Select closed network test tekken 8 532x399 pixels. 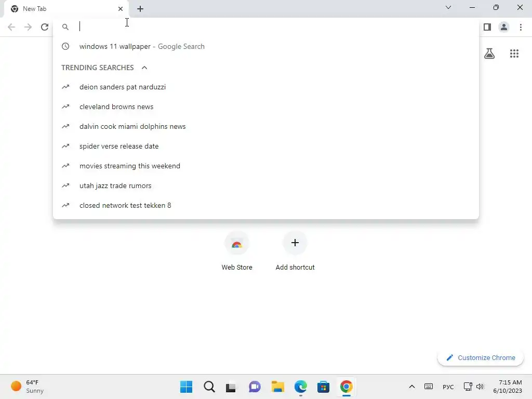pyautogui.click(x=266, y=205)
